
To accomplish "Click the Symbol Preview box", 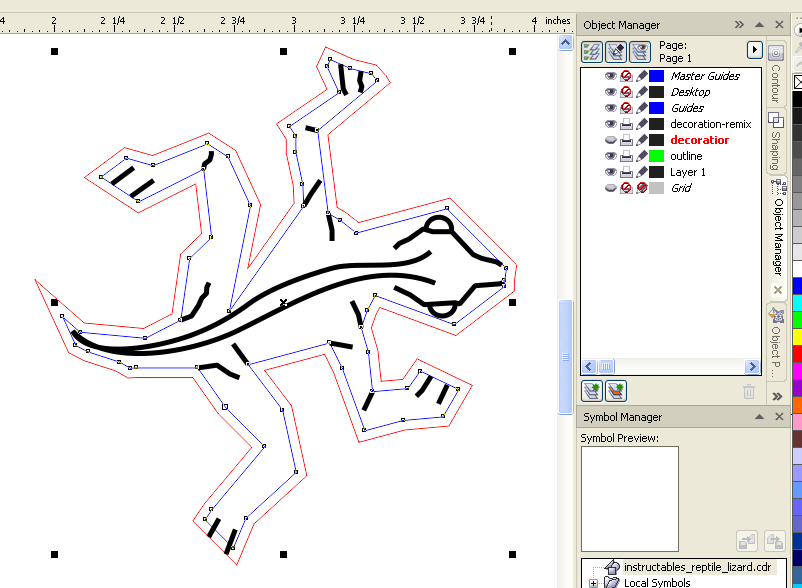I will pyautogui.click(x=630, y=499).
